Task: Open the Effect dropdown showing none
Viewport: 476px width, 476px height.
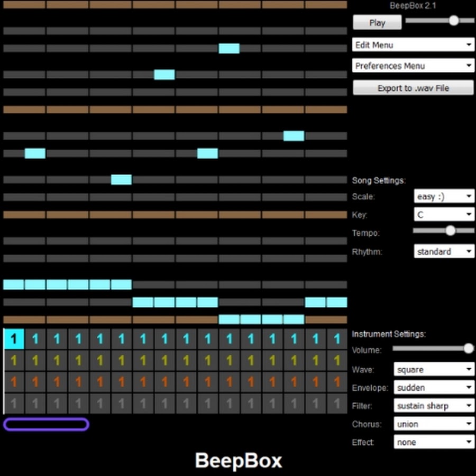Action: click(434, 442)
